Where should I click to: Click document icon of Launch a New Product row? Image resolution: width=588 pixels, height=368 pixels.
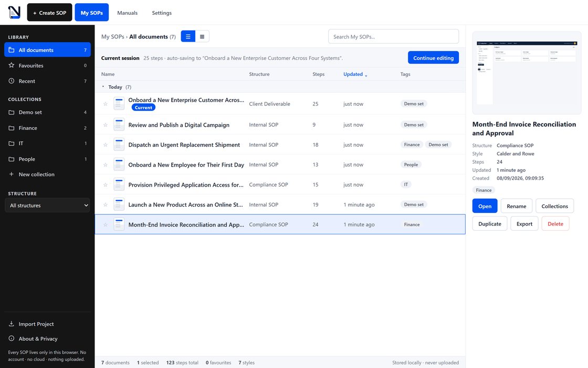pos(119,205)
